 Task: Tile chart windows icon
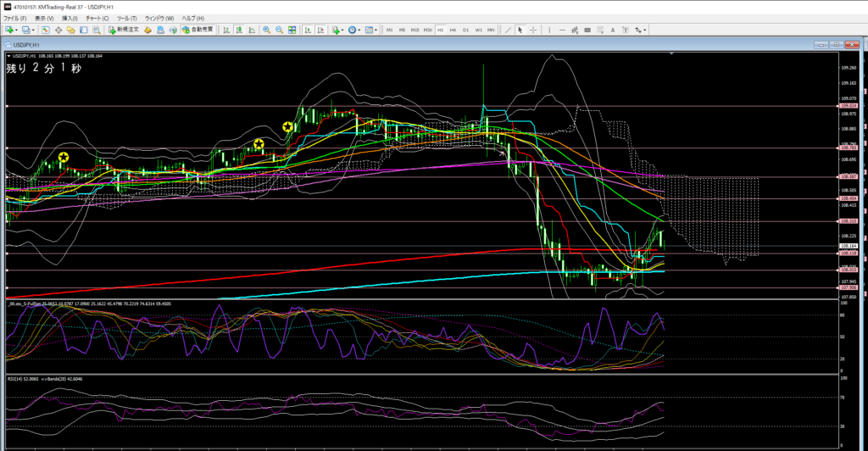[292, 30]
